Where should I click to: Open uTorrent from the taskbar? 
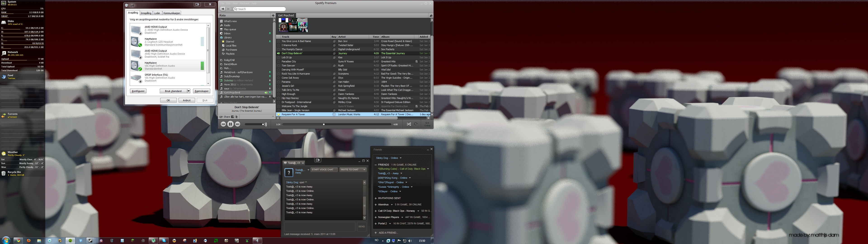click(153, 241)
